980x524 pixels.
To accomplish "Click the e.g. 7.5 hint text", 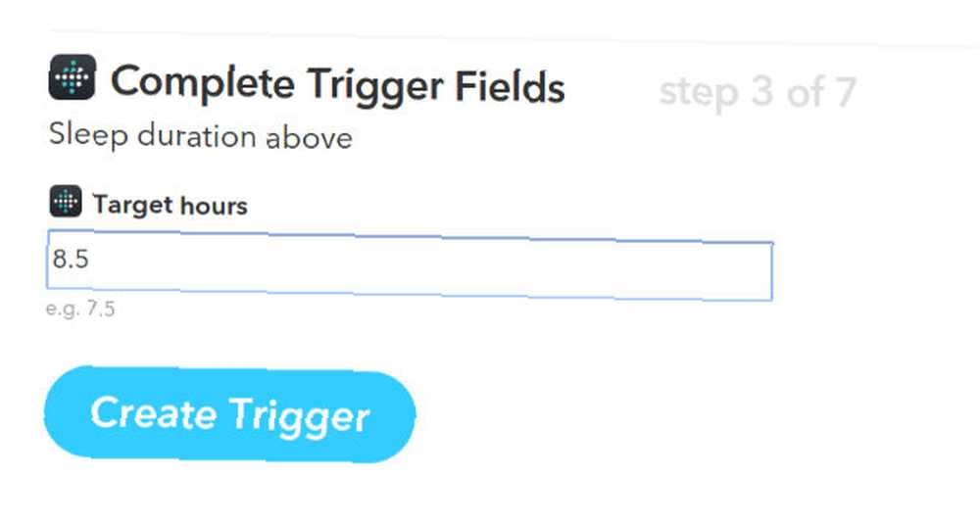I will point(80,309).
